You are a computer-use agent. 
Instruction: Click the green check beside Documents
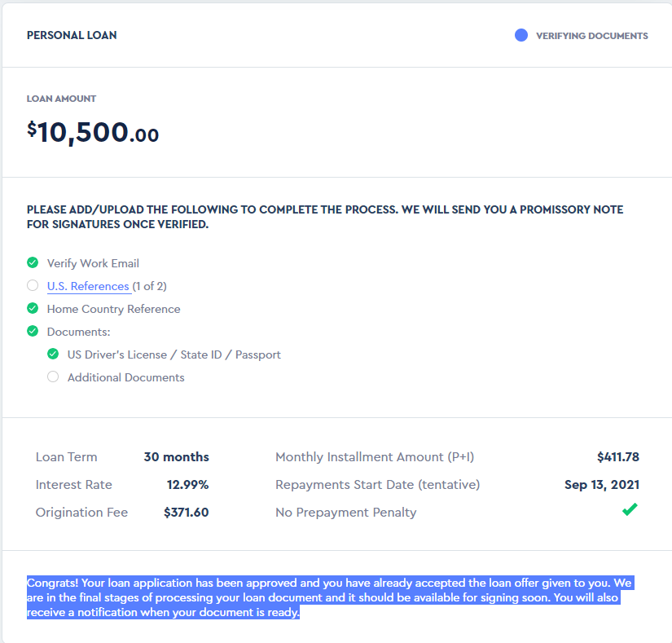click(33, 331)
